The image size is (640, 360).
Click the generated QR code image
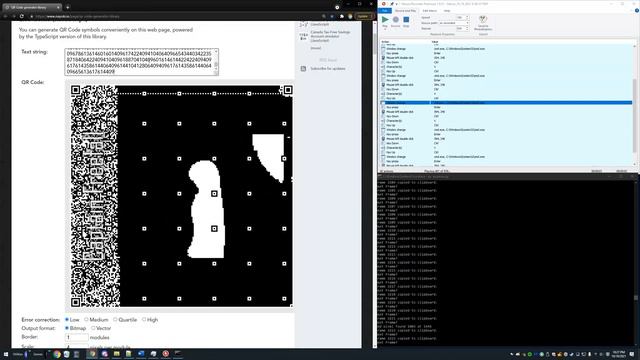pos(181,196)
